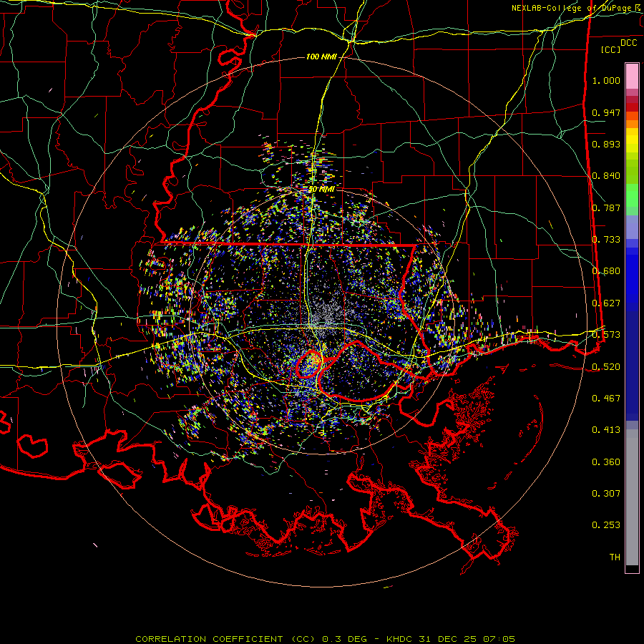Click the TH threshold label in legend
This screenshot has width=644, height=644.
615,557
